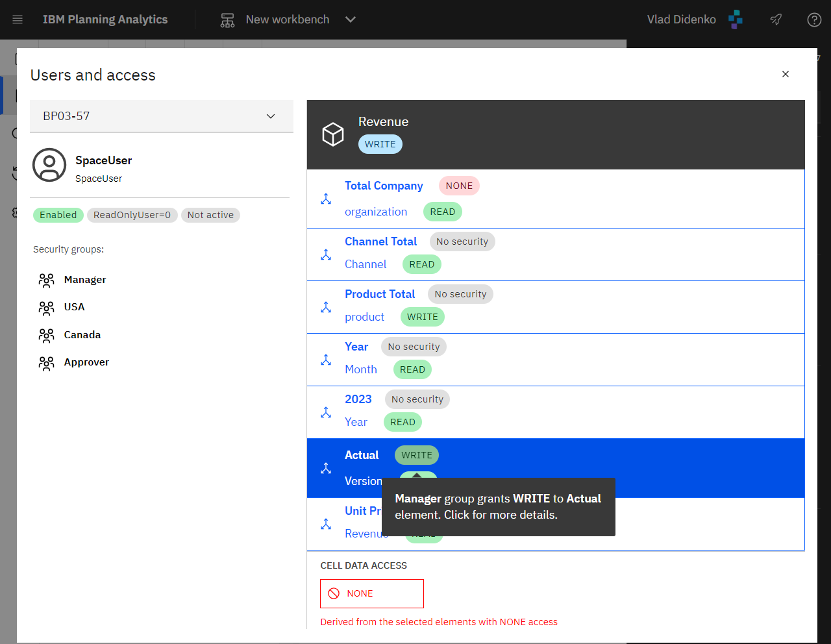Click the Not active tag
The height and width of the screenshot is (644, 831).
pos(210,215)
